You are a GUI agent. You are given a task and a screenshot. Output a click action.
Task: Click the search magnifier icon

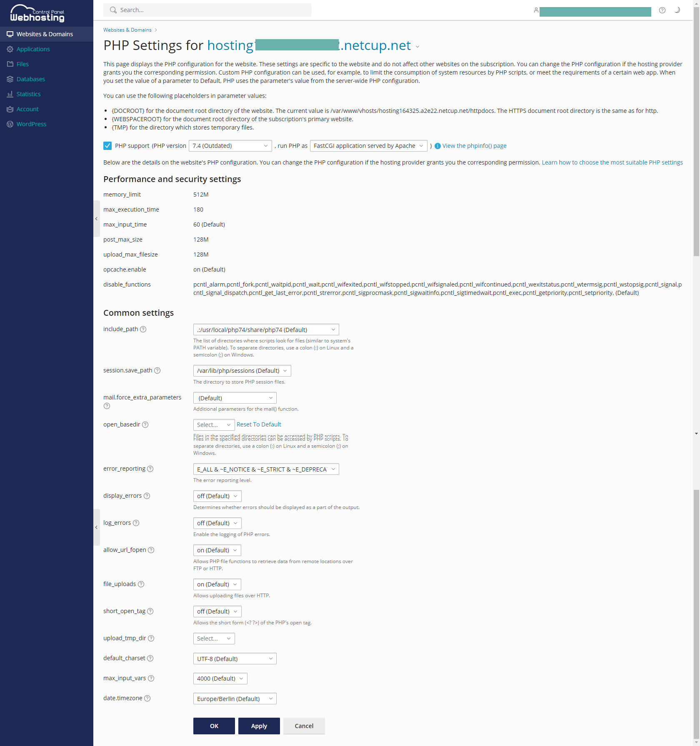(113, 10)
